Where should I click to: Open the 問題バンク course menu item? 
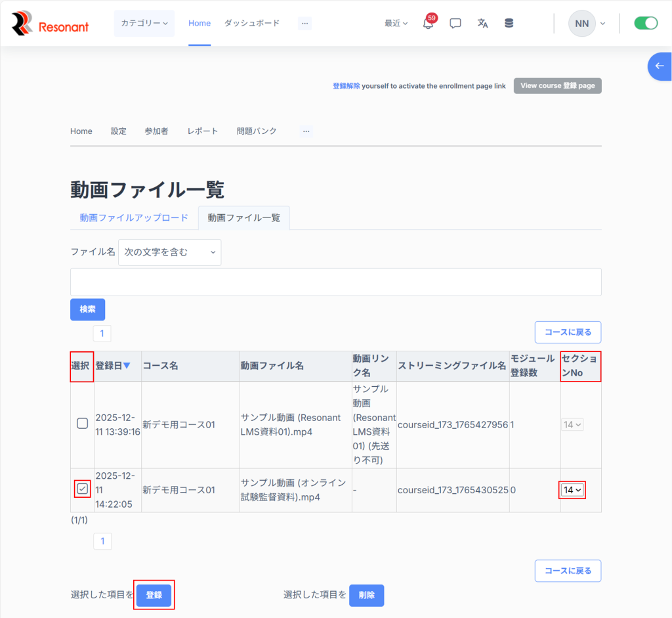257,131
